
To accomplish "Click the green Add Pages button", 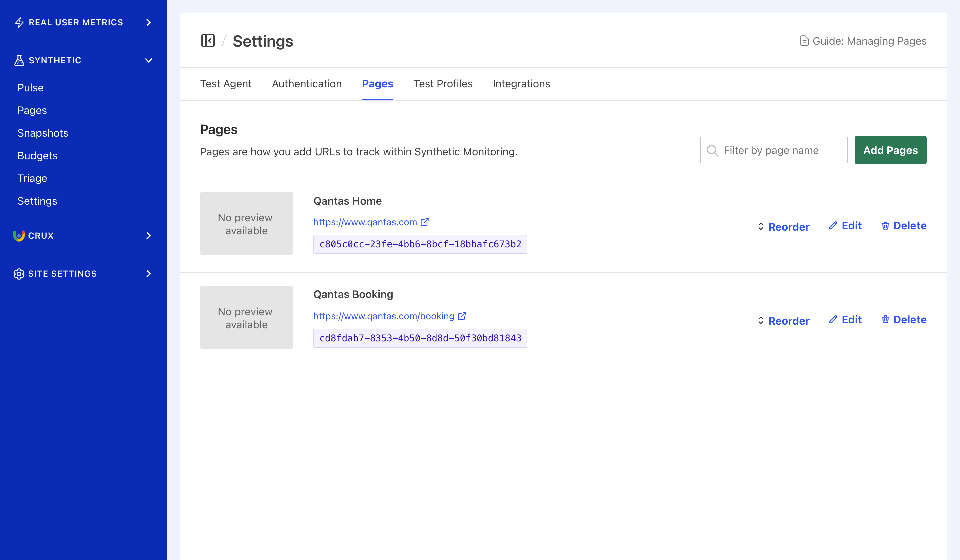I will click(890, 150).
